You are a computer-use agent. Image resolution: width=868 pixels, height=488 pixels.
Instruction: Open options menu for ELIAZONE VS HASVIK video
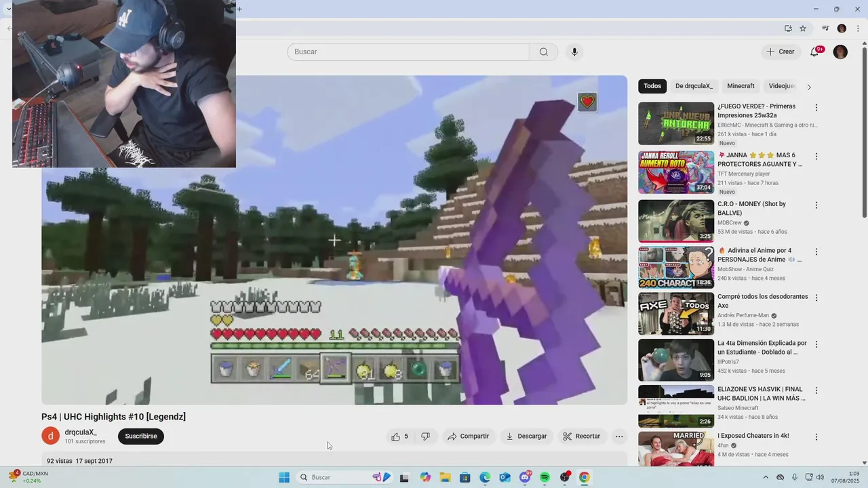(x=816, y=390)
